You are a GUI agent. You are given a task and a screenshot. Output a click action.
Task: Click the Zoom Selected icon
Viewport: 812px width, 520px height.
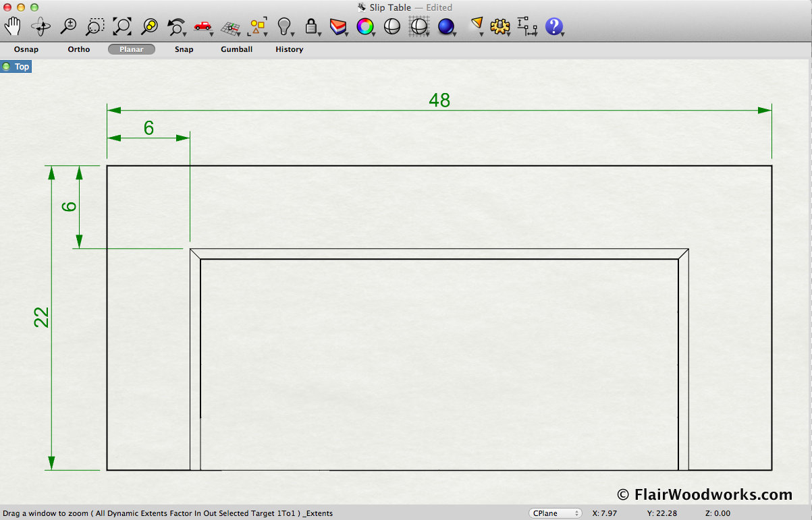(x=149, y=26)
